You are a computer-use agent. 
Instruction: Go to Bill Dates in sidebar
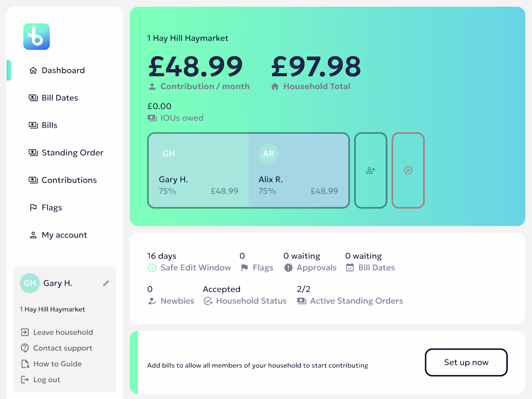click(x=59, y=98)
